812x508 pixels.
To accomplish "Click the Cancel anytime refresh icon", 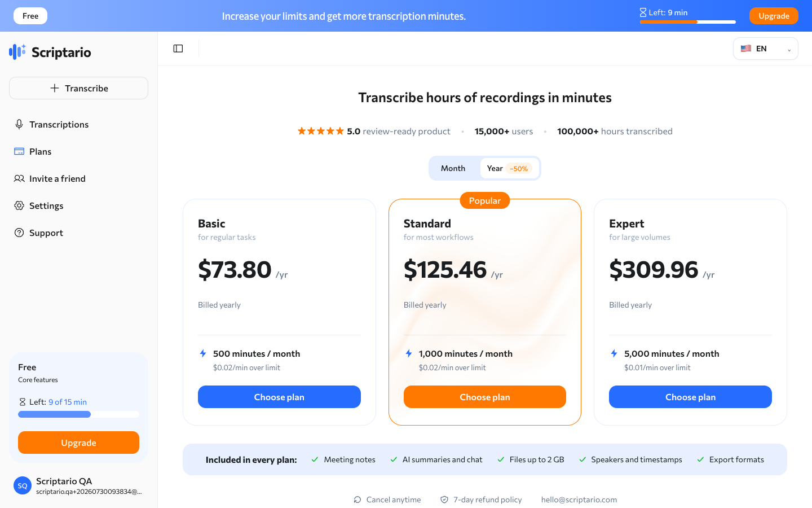I will (358, 500).
